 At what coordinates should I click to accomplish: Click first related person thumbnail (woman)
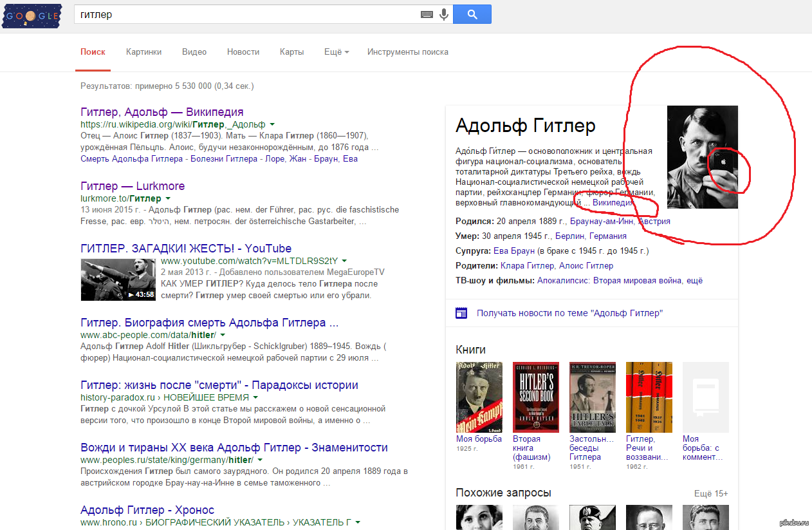pos(479,517)
